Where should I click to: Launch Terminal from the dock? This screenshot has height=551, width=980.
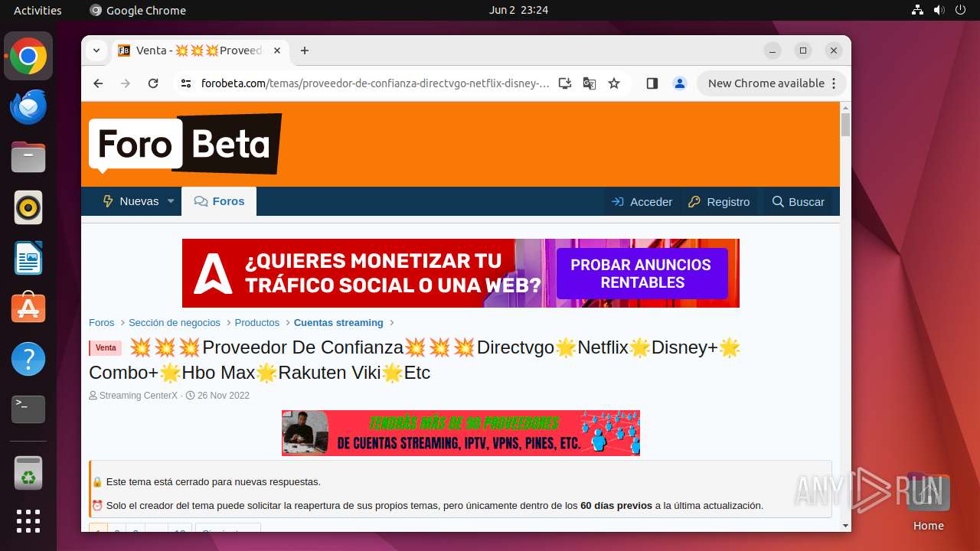(28, 409)
